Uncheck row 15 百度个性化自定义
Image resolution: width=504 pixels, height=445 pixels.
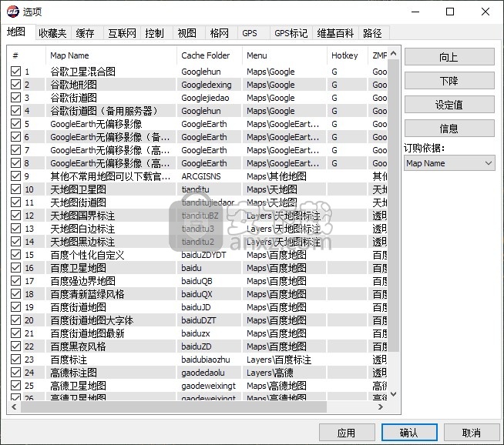point(15,255)
